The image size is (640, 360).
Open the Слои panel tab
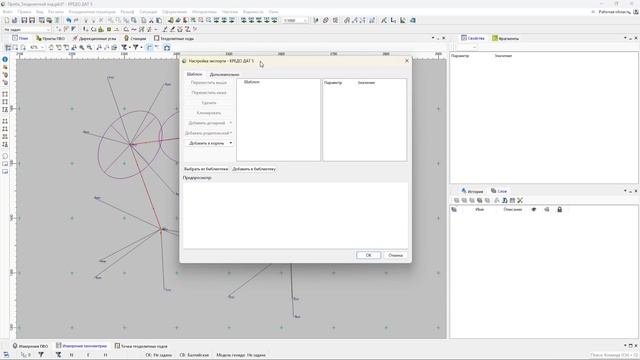(499, 191)
